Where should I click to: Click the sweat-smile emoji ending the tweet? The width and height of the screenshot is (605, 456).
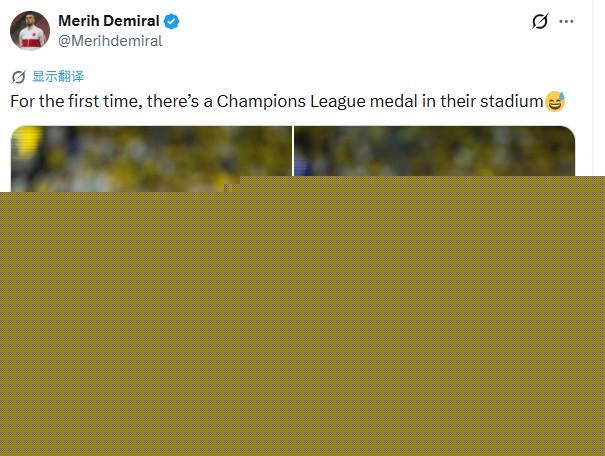click(555, 101)
